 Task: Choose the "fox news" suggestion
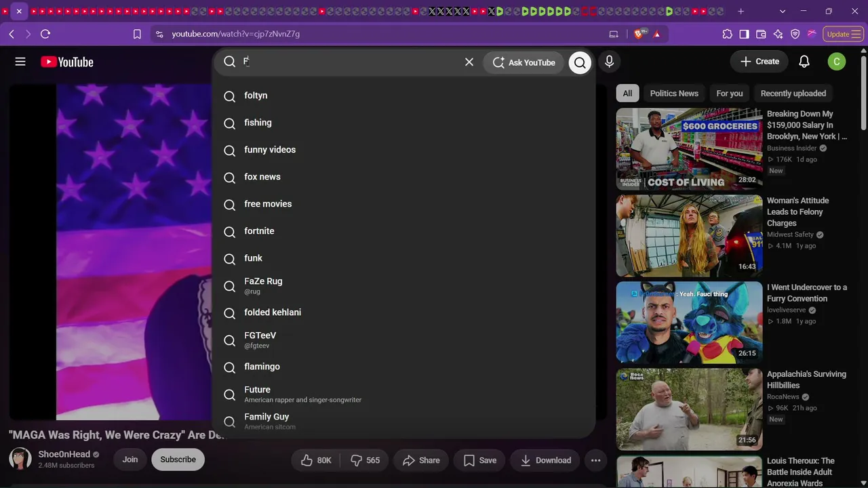click(403, 177)
